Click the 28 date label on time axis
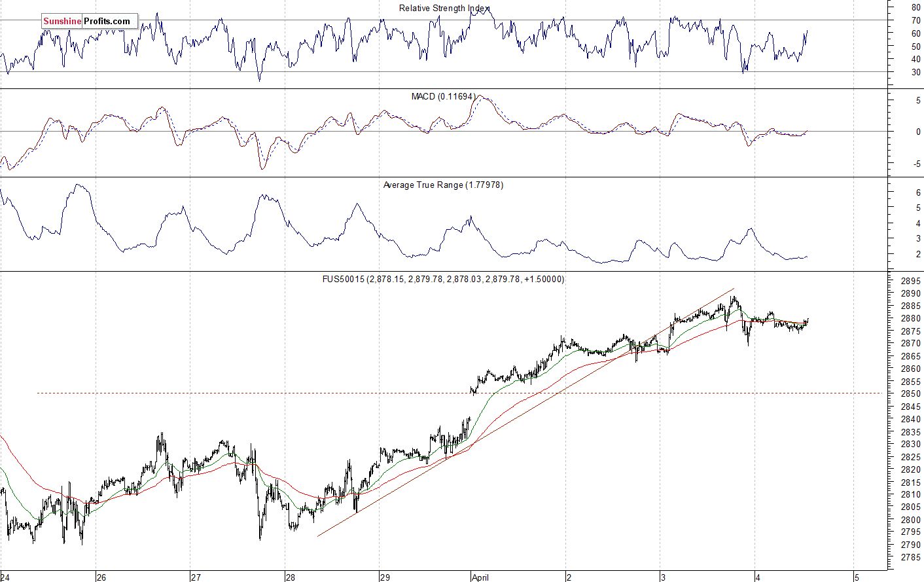The height and width of the screenshot is (582, 924). pos(290,577)
